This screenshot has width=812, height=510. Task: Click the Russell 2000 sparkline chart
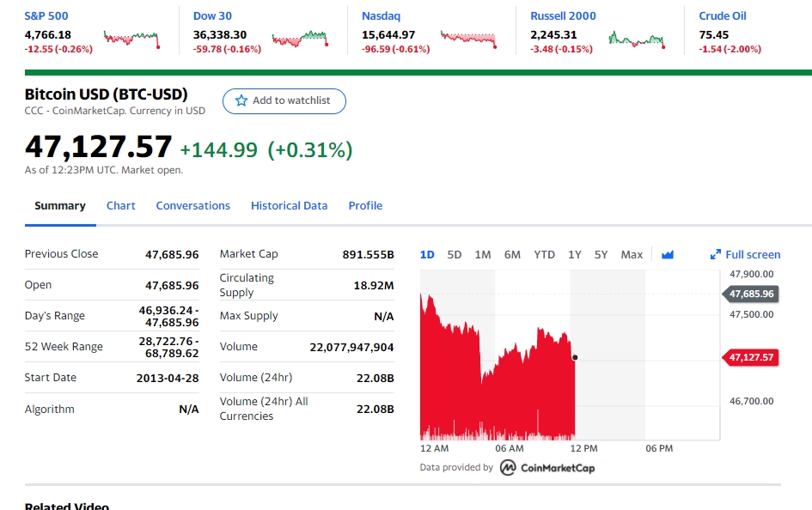637,39
